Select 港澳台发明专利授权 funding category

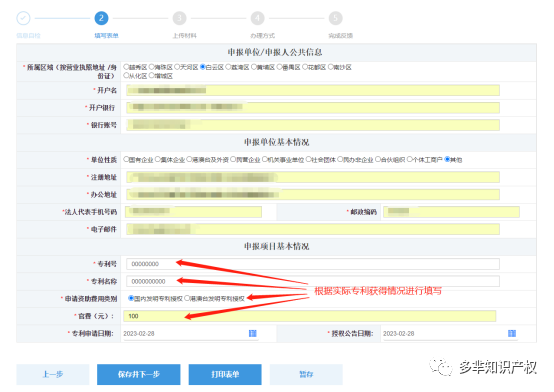[187, 298]
